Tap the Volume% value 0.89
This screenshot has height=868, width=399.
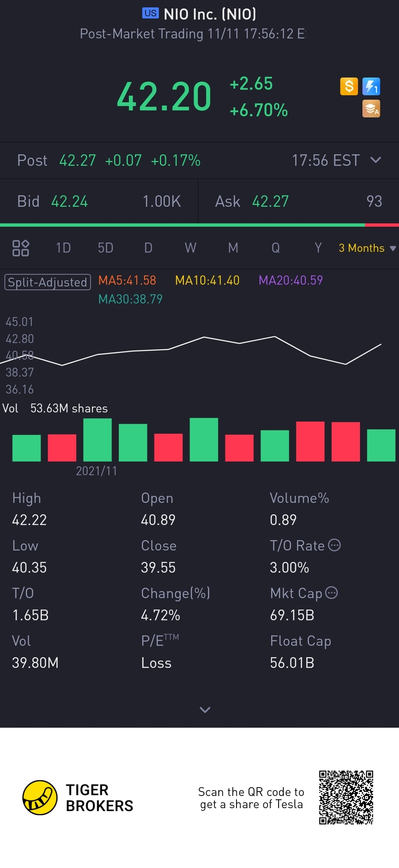[283, 520]
